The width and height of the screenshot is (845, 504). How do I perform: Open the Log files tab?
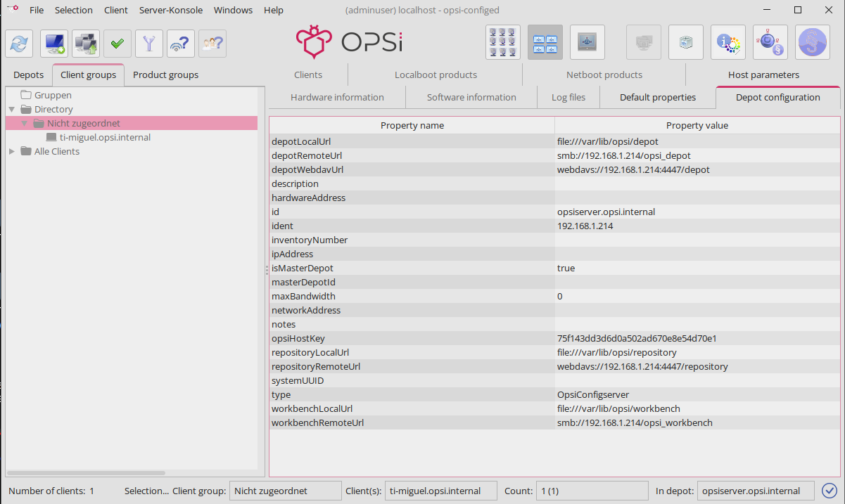(568, 97)
